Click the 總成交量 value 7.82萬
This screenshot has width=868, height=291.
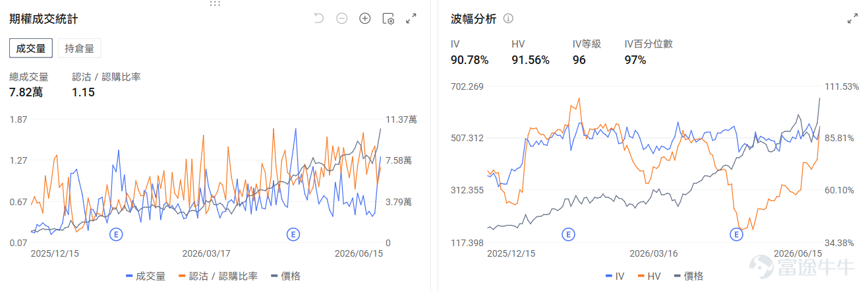(x=26, y=92)
